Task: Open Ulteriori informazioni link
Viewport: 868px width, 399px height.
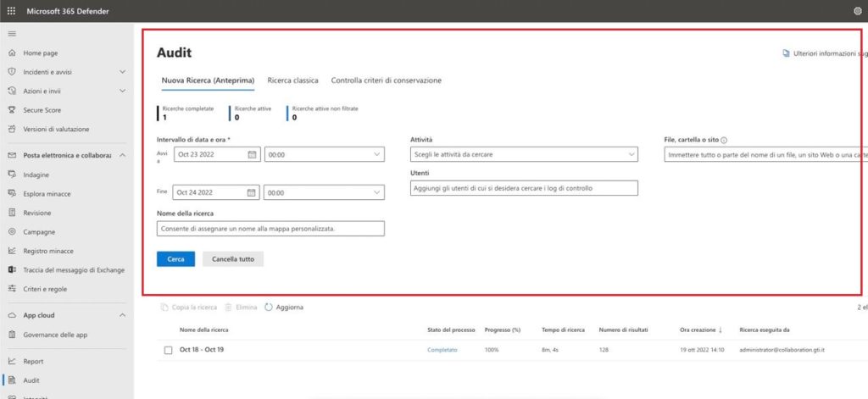Action: [825, 53]
